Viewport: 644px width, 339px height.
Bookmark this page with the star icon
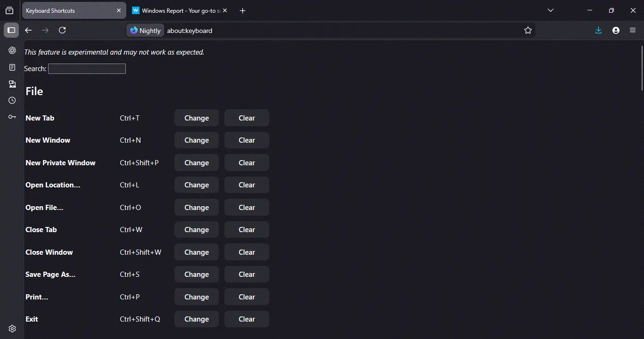click(528, 30)
